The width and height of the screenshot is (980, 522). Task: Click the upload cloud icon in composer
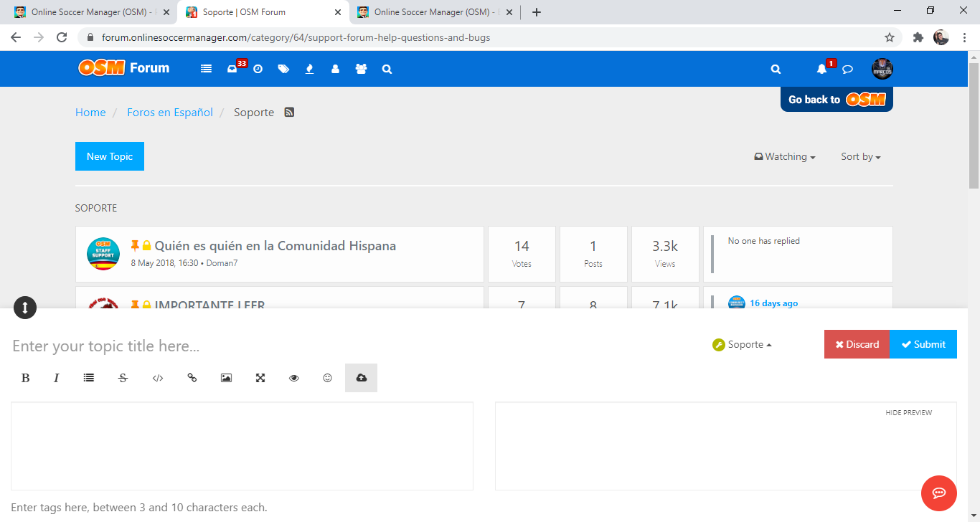[x=361, y=378]
